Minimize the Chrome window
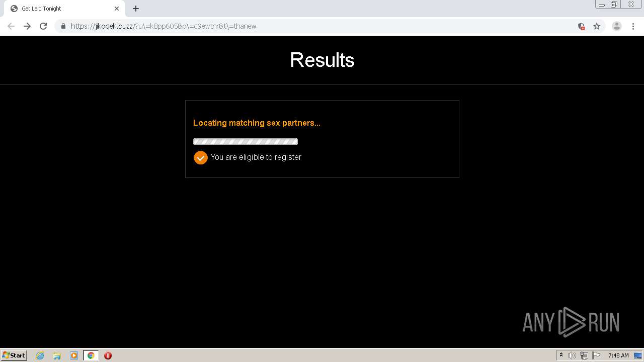 tap(602, 5)
